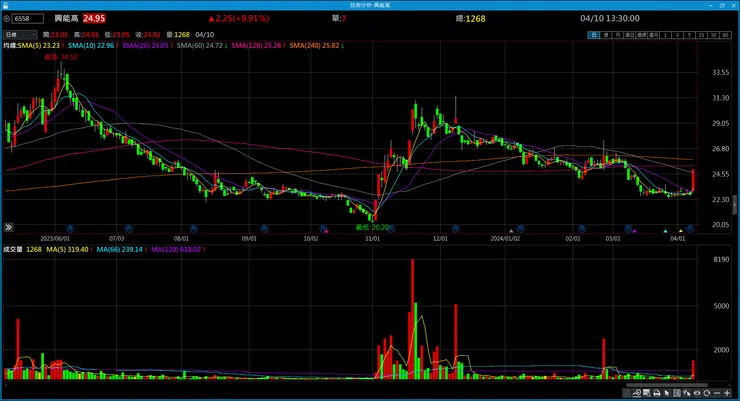
Task: Click the refresh circle icon
Action: 706,393
